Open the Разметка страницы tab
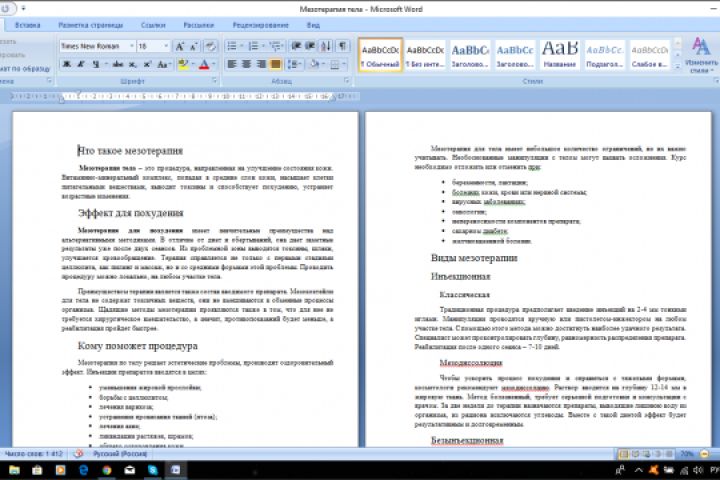This screenshot has height=480, width=720. [91, 25]
